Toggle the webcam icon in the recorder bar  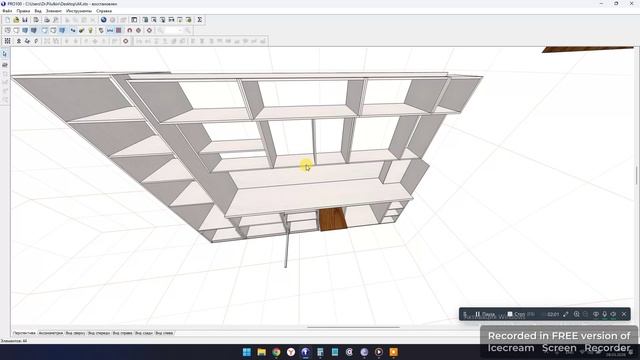[596, 314]
